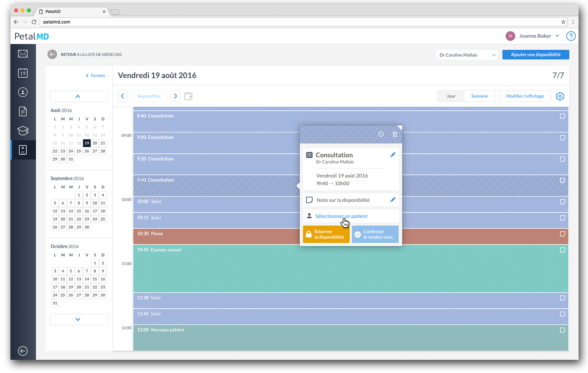
Task: Open the help question mark icon
Action: point(571,36)
